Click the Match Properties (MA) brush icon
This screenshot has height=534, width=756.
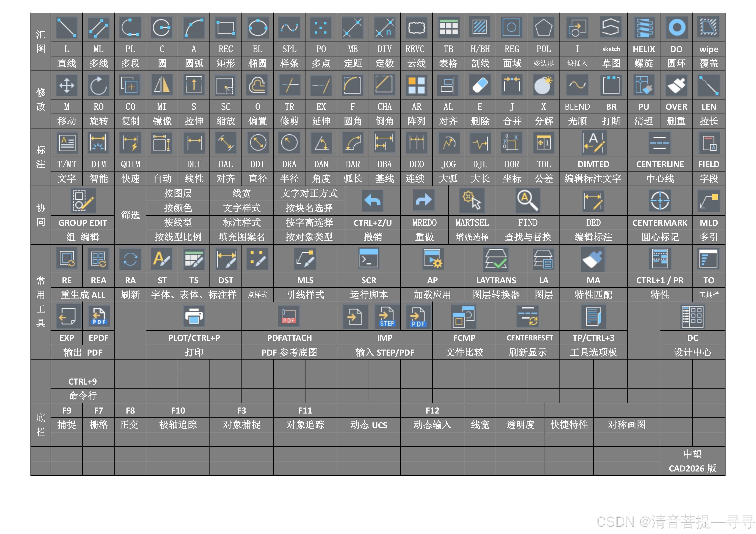[x=593, y=259]
